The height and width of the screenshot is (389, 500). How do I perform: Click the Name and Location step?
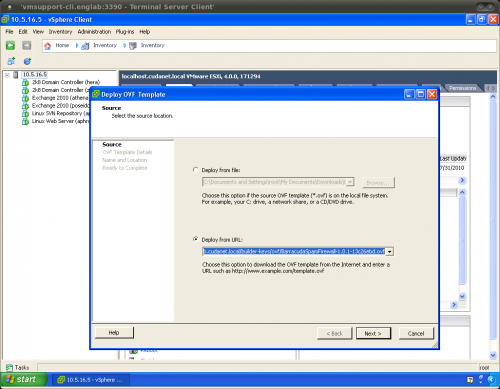[125, 160]
